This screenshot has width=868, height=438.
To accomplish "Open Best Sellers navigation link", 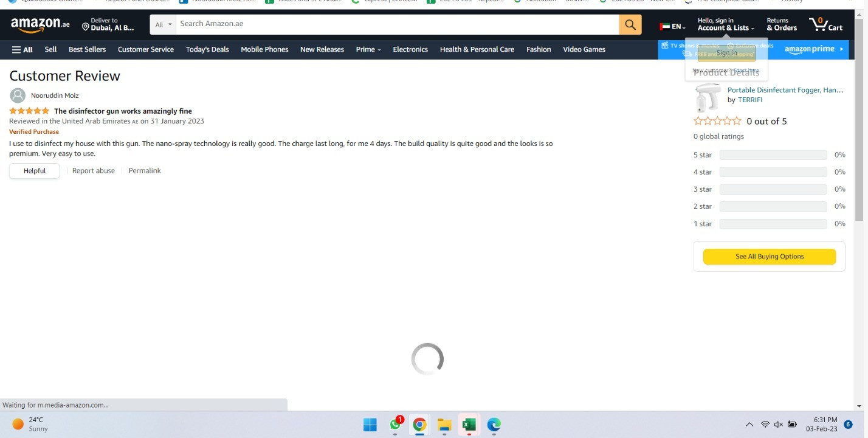I will 87,49.
